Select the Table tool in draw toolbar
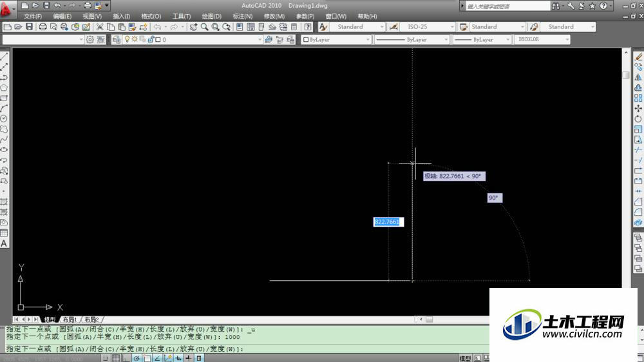Screen dimensions: 644x362 (4, 233)
